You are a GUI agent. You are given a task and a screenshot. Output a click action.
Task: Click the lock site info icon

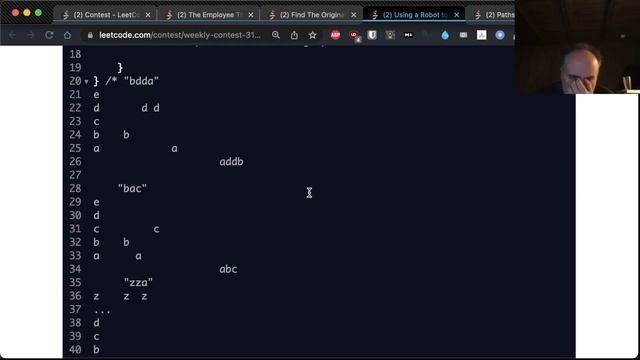coord(90,36)
